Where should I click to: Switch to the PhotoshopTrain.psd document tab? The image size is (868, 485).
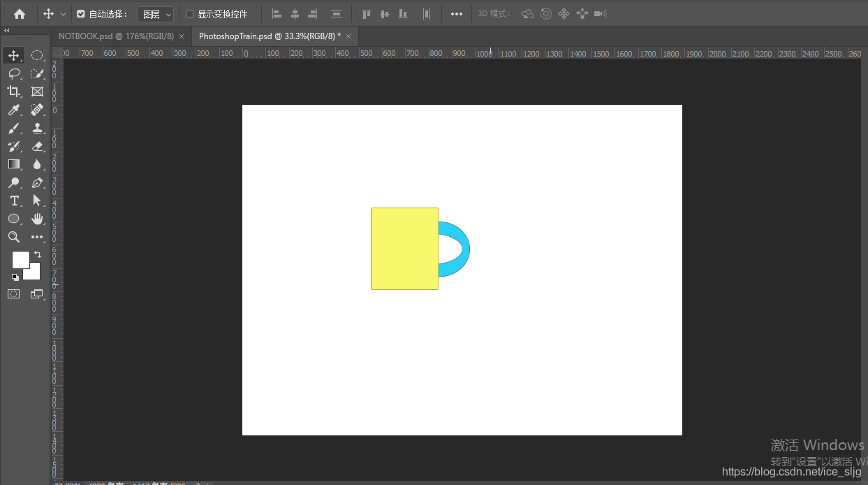[x=270, y=36]
